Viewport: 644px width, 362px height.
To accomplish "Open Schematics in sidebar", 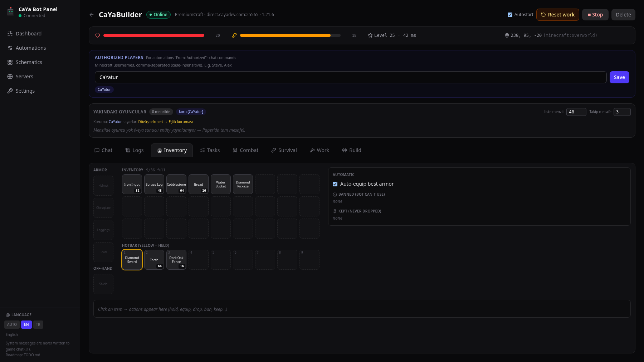I will [40, 62].
